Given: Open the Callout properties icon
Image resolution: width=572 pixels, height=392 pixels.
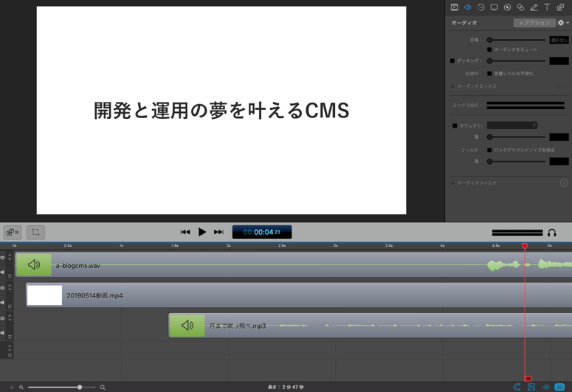Looking at the screenshot, I should (508, 7).
